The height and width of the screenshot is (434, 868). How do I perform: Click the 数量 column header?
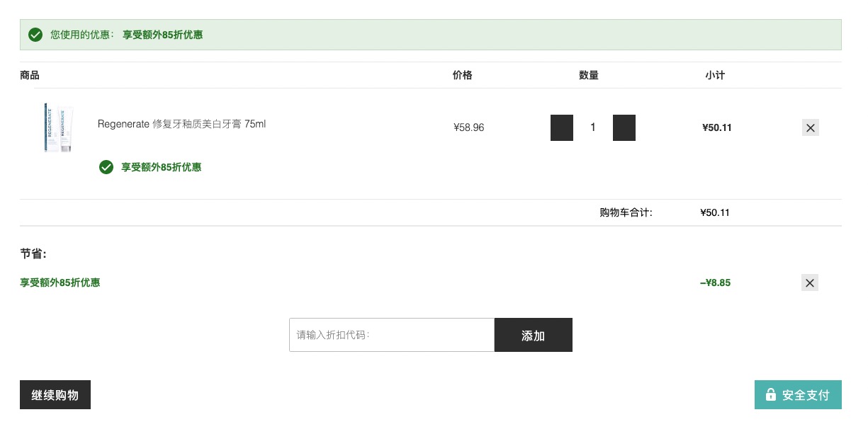pyautogui.click(x=589, y=75)
